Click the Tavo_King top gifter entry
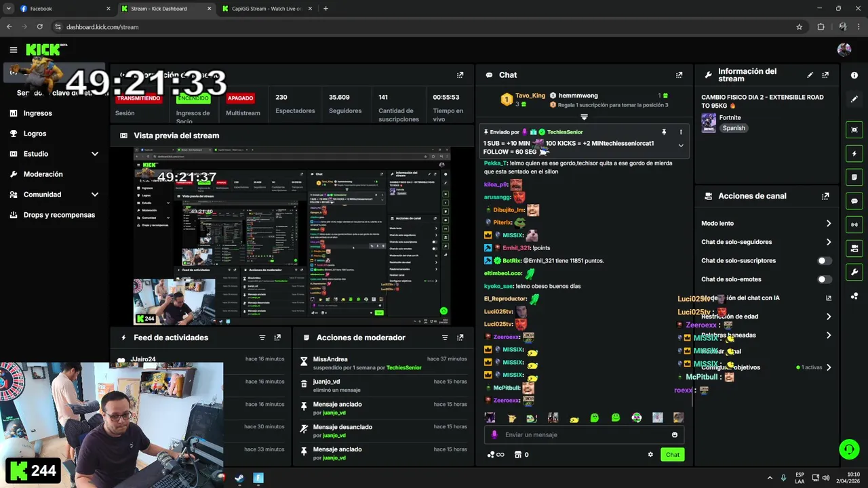 522,100
